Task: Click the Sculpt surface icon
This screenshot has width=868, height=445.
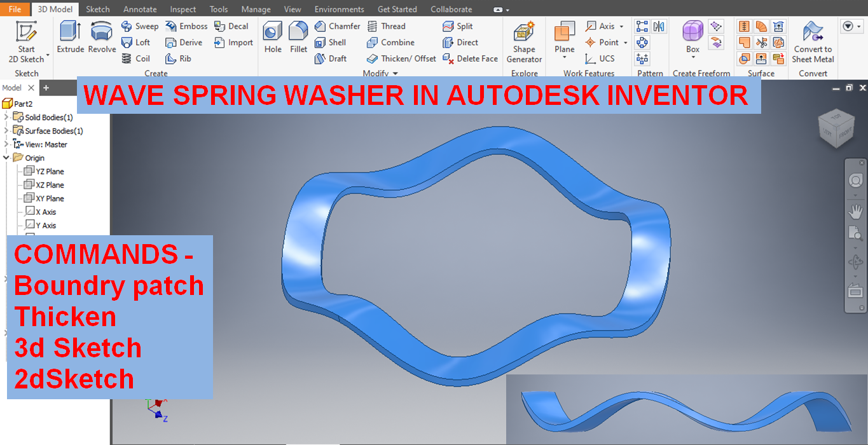Action: [x=744, y=58]
